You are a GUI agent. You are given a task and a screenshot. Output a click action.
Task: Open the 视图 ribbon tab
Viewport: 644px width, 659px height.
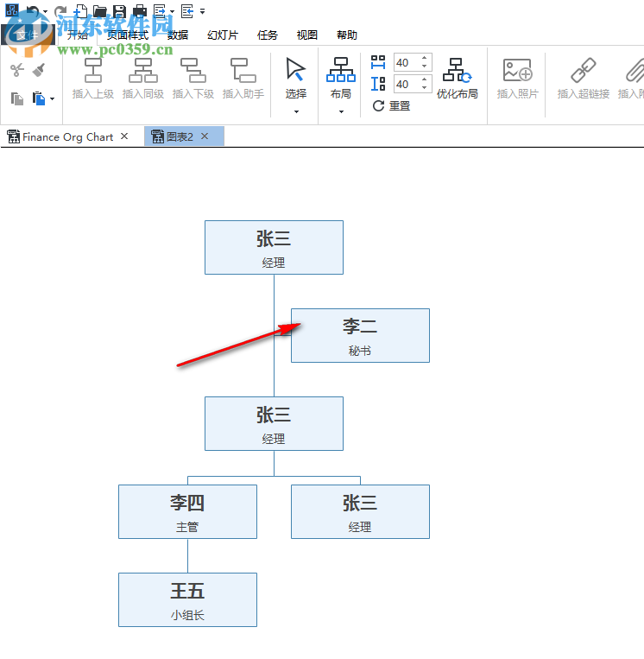pos(307,35)
